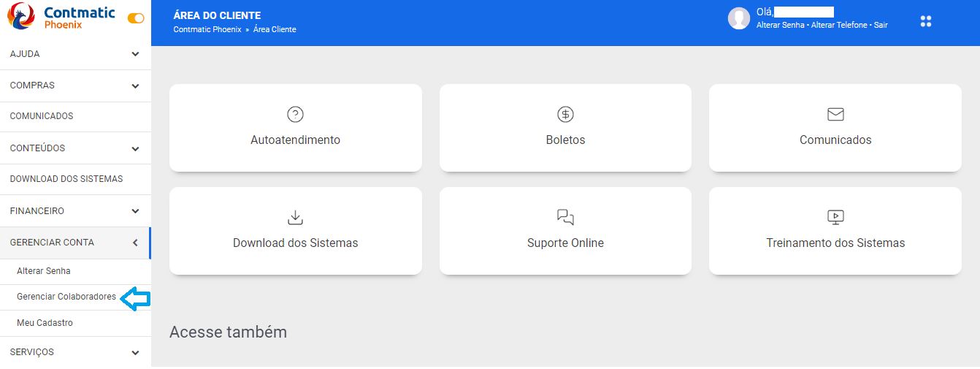Expand the COMPRAS sidebar section
Screen dimensions: 980x369
pyautogui.click(x=75, y=85)
